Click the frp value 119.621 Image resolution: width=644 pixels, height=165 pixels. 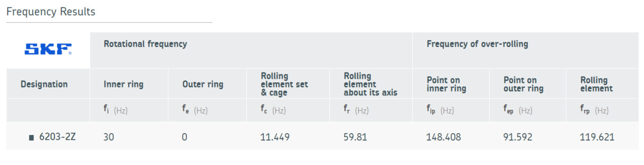coord(597,137)
